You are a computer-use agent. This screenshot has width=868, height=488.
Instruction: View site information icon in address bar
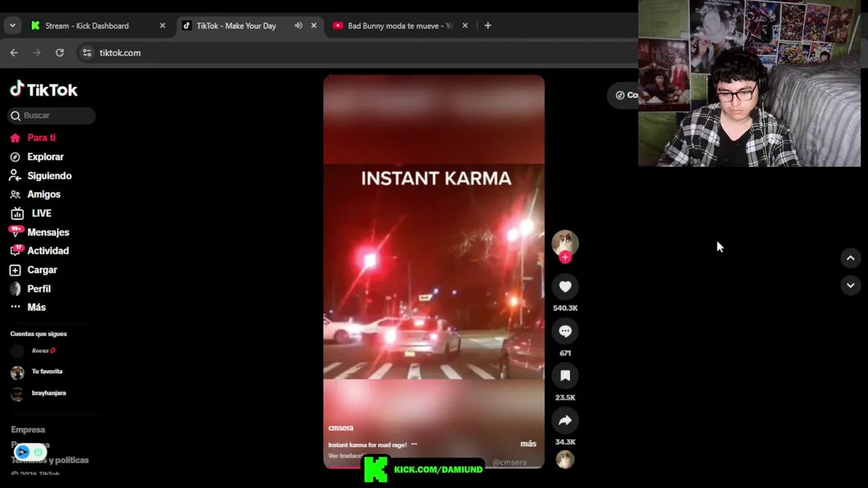pyautogui.click(x=87, y=53)
